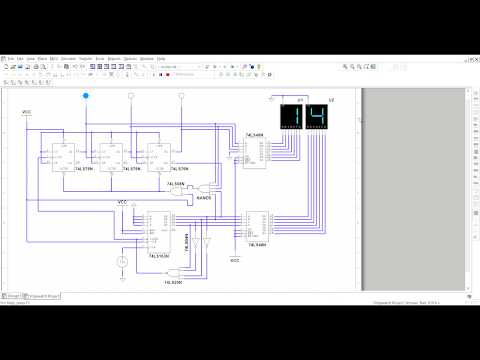Open the View menu

point(31,59)
